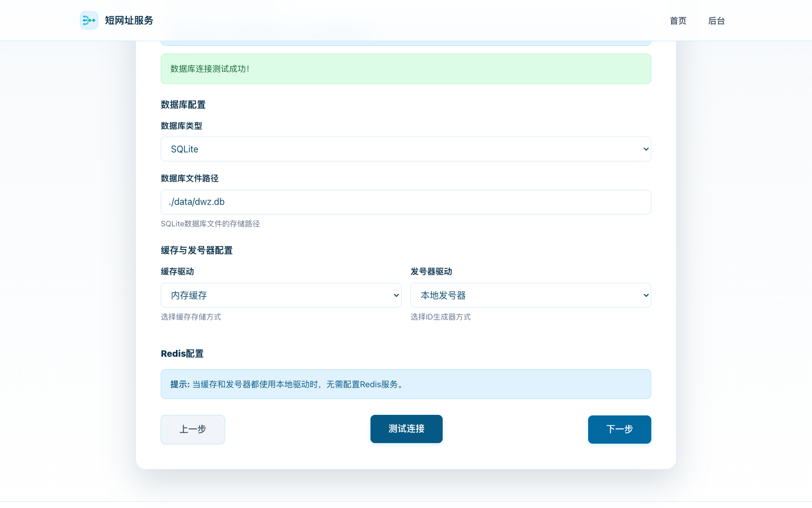Open the 首页 navigation link
812x508 pixels.
coord(678,21)
